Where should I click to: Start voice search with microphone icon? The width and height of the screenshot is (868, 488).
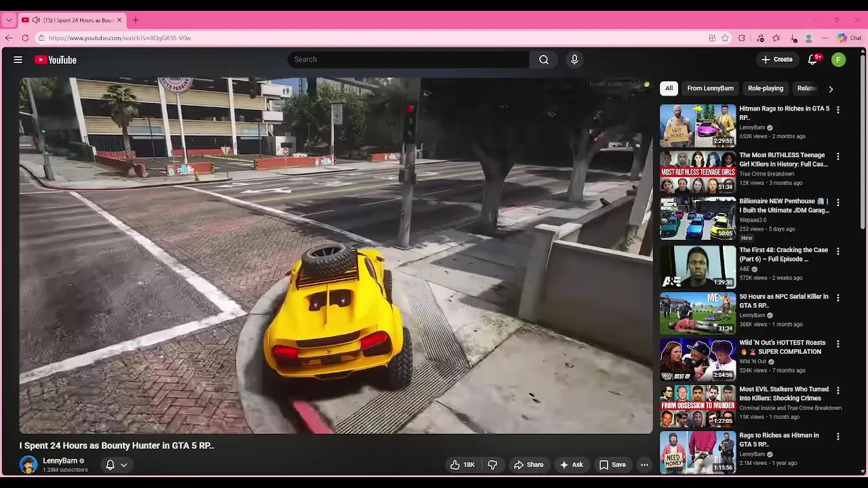(574, 60)
